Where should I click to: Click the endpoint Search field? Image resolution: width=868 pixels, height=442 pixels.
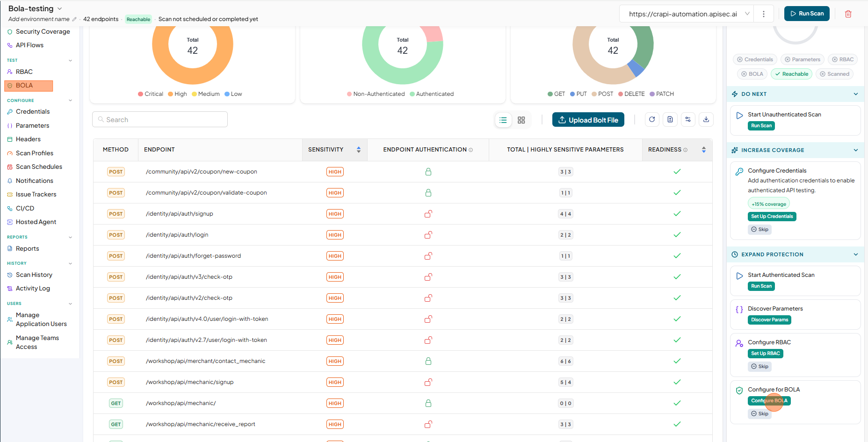pos(160,119)
